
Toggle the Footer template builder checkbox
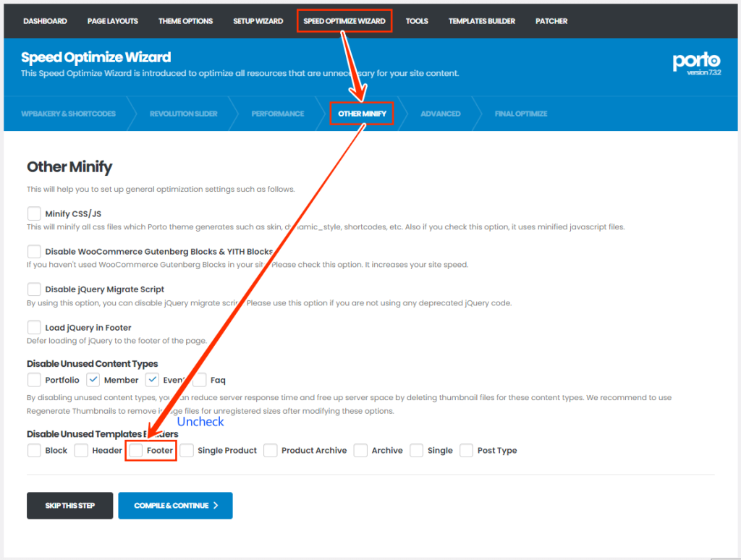(x=136, y=450)
